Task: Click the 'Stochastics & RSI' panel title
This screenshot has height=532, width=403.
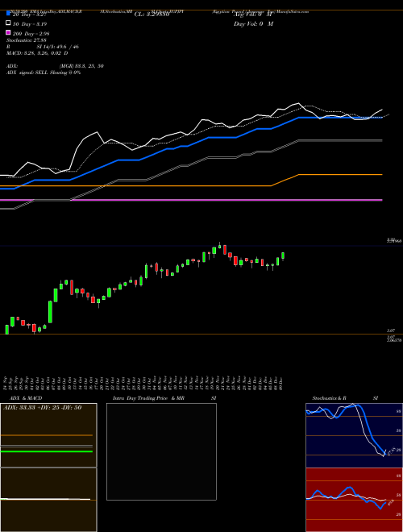Action: click(x=345, y=398)
